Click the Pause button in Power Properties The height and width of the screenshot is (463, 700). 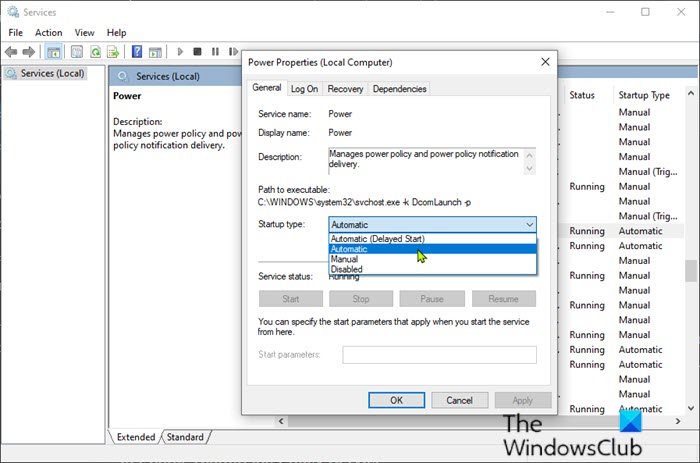click(432, 299)
